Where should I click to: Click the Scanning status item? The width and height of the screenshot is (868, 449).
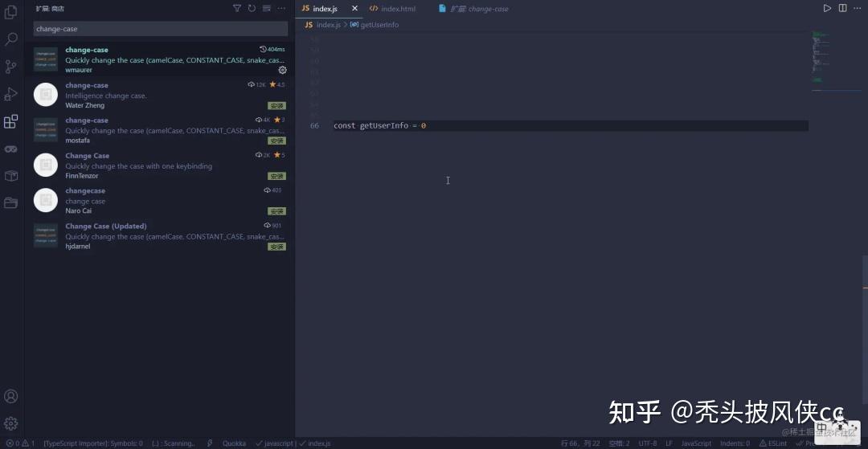(x=174, y=443)
